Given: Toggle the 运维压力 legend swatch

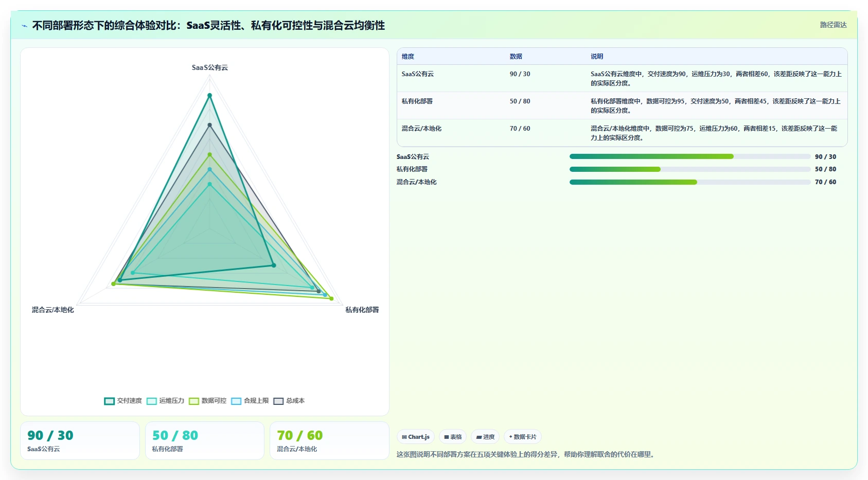Looking at the screenshot, I should [152, 401].
